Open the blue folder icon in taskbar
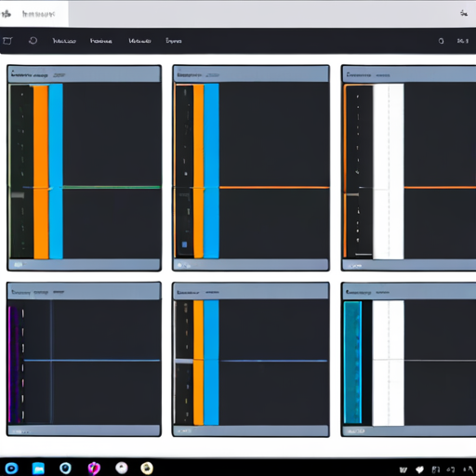Image resolution: width=476 pixels, height=476 pixels. (38, 469)
